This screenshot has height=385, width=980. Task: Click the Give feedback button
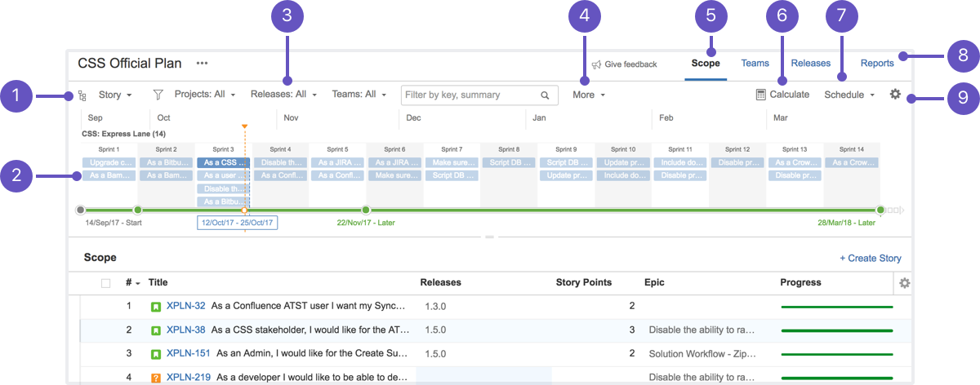[x=625, y=64]
